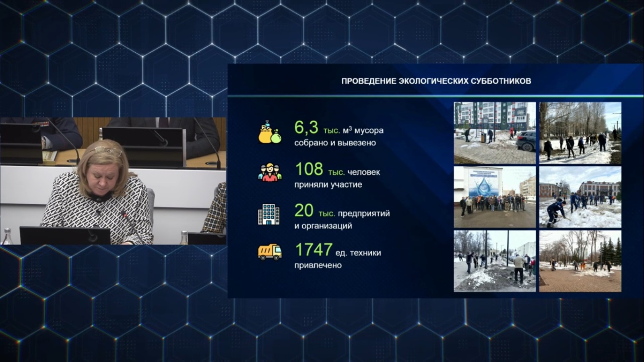Click the text 'привлечено'
Screen dimensions: 644x362
pyautogui.click(x=318, y=265)
